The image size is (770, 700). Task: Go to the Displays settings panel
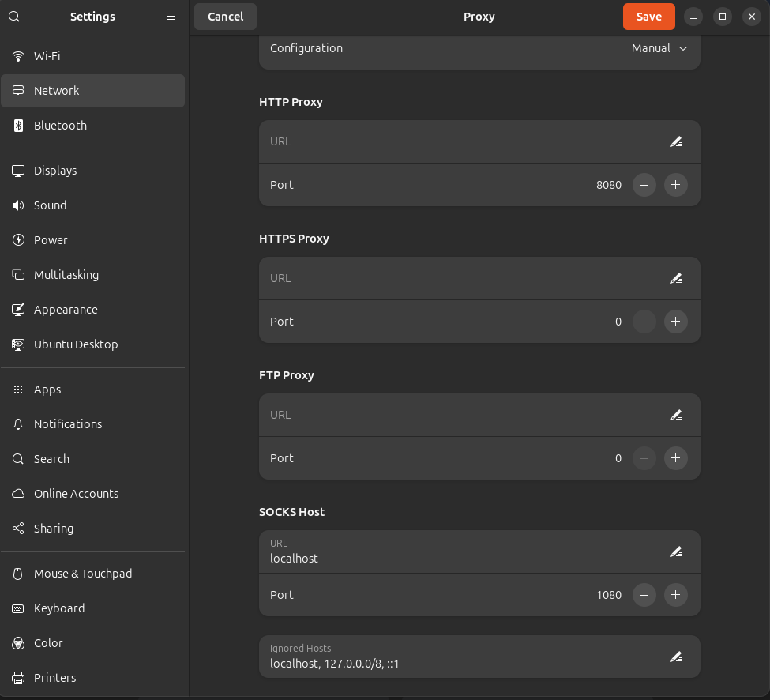pos(55,171)
